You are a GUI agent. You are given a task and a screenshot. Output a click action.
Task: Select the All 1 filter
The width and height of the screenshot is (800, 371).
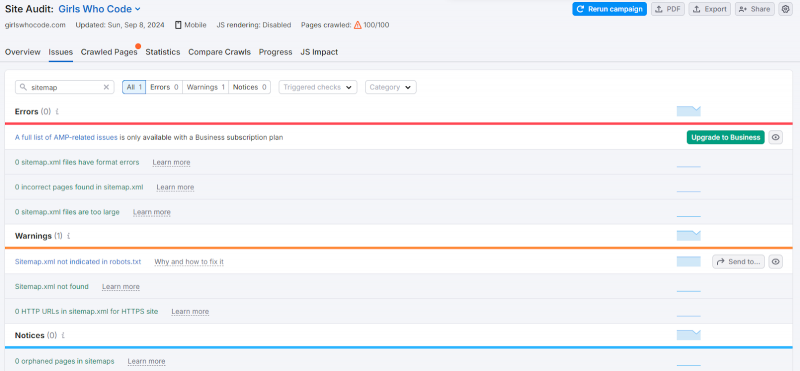pyautogui.click(x=134, y=87)
